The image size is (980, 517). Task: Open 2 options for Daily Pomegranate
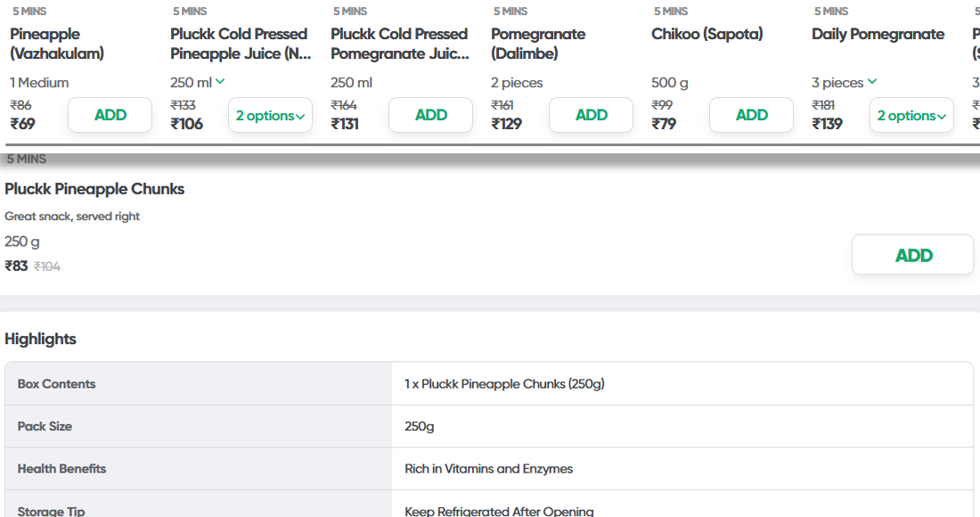pyautogui.click(x=911, y=116)
